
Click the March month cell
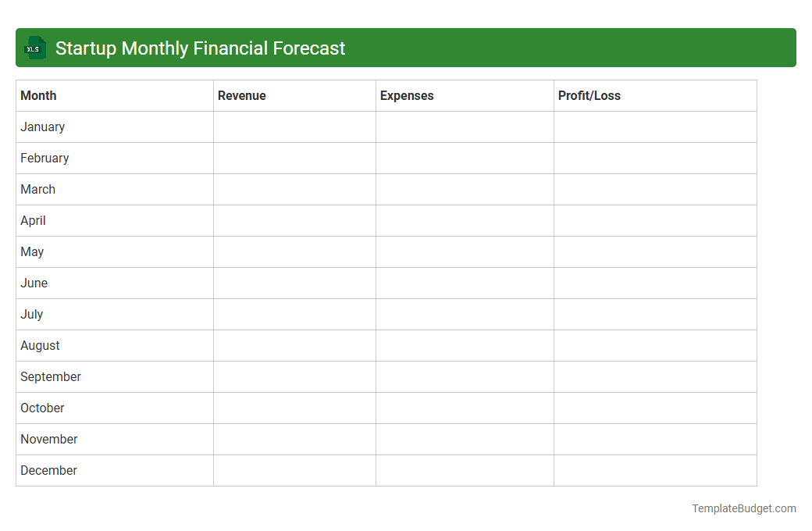coord(37,189)
